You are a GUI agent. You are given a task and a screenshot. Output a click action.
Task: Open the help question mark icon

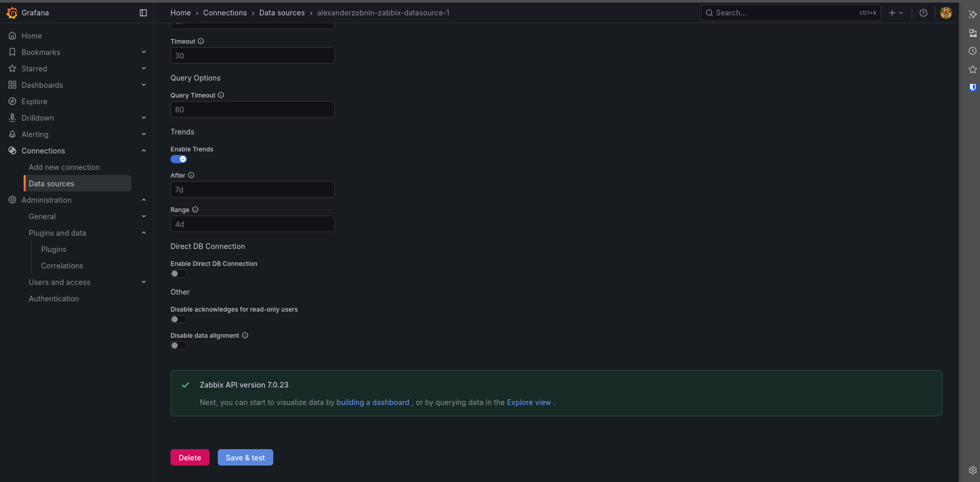point(924,13)
